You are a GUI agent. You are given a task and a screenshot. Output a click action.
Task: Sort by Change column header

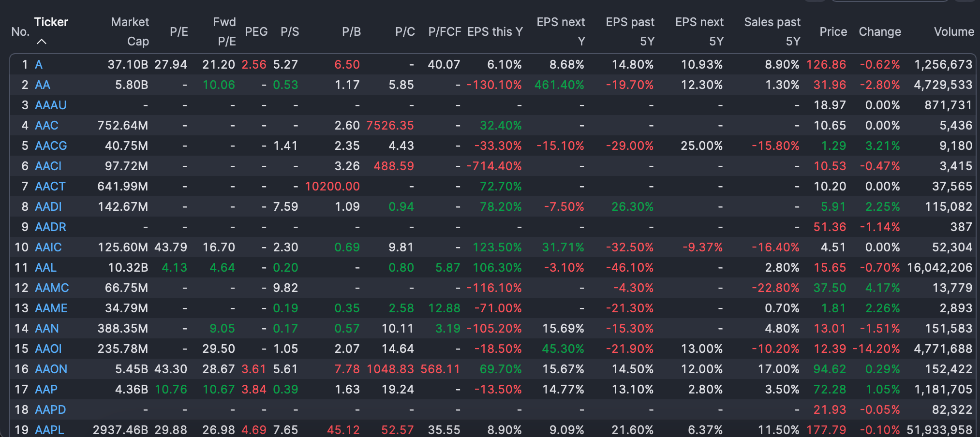click(x=879, y=32)
